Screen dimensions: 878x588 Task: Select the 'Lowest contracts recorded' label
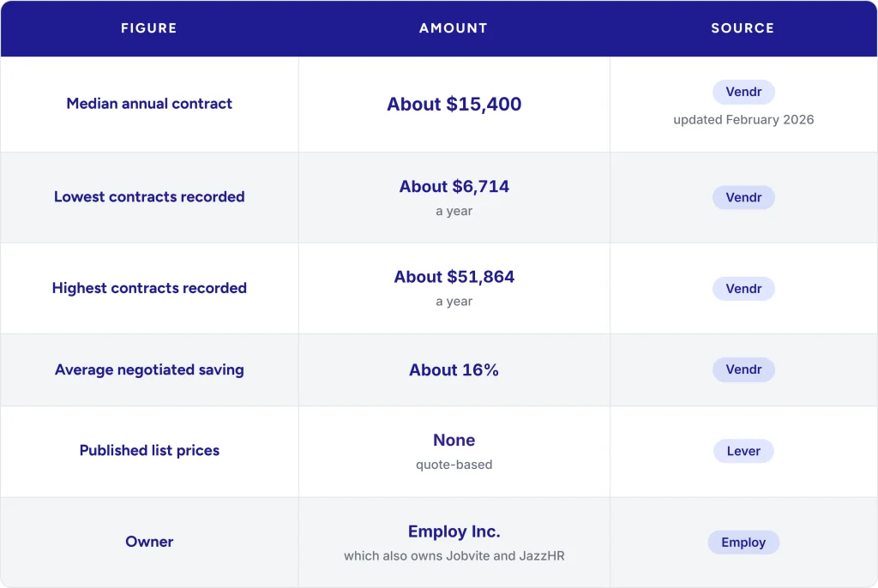coord(149,196)
